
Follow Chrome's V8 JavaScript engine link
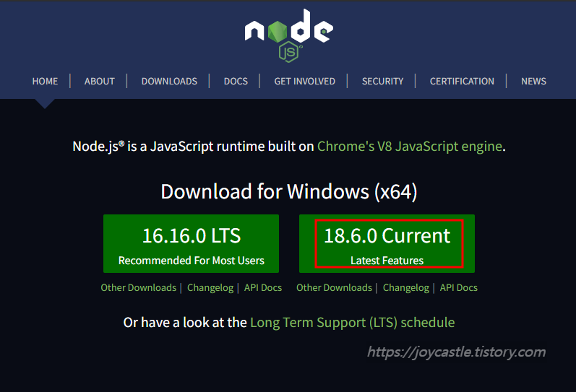[410, 147]
